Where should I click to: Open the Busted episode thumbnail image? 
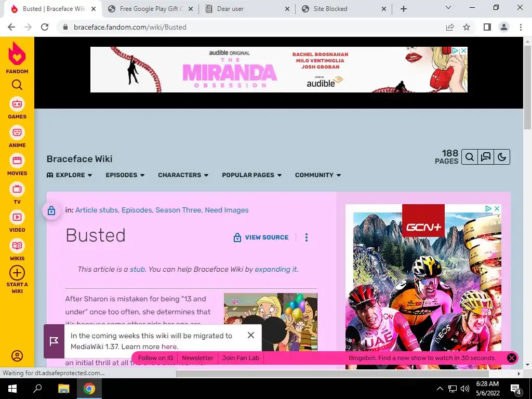(270, 322)
